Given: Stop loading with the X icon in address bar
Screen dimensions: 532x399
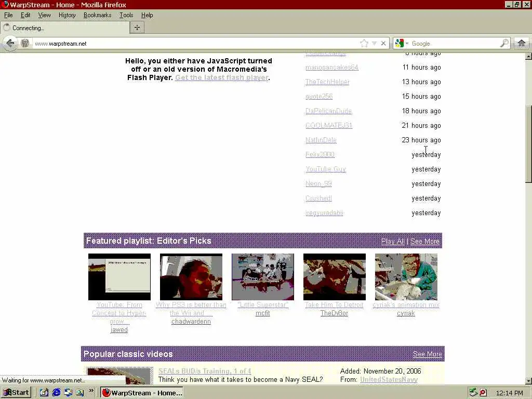Looking at the screenshot, I should [383, 44].
